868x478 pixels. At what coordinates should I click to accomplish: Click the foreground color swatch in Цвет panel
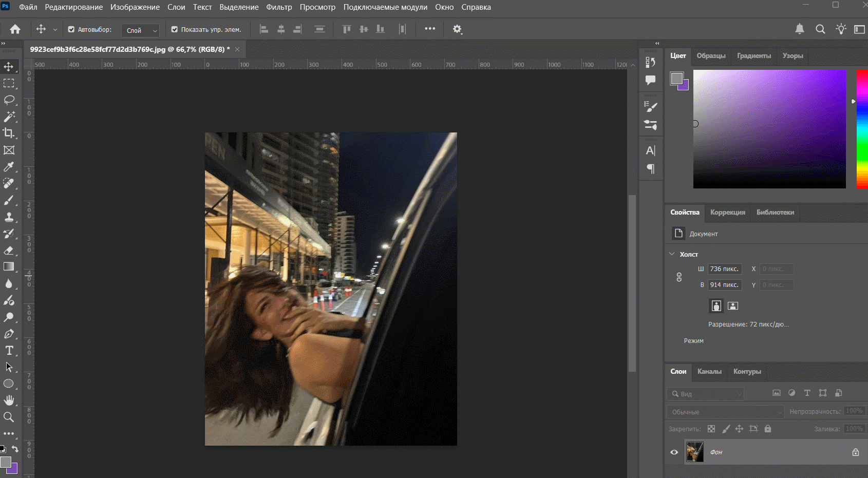(x=676, y=79)
